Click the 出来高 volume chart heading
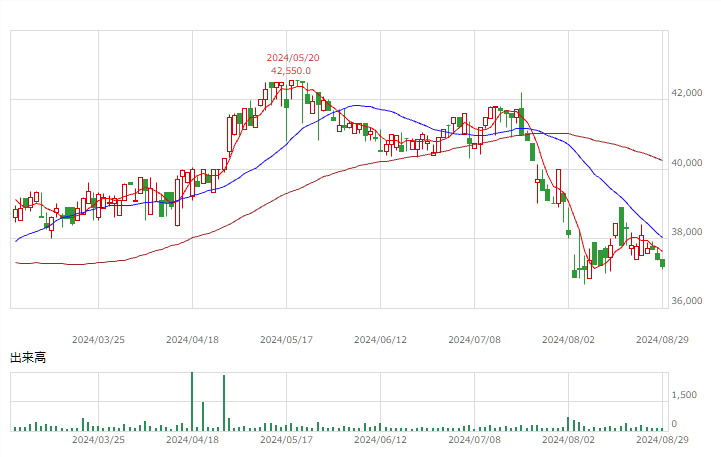 pos(28,358)
